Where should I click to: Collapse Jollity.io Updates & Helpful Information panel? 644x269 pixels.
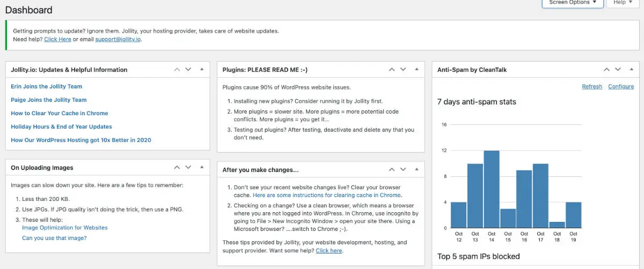202,70
